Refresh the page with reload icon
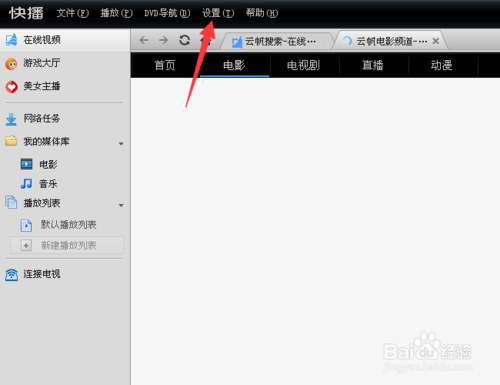Viewport: 500px width, 385px height. 184,40
